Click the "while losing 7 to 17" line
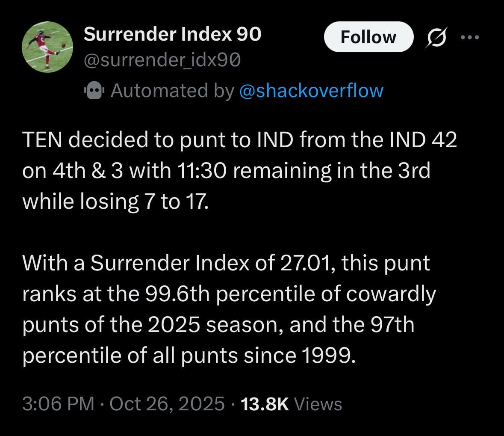Screen dimensions: 504x436 [115, 201]
